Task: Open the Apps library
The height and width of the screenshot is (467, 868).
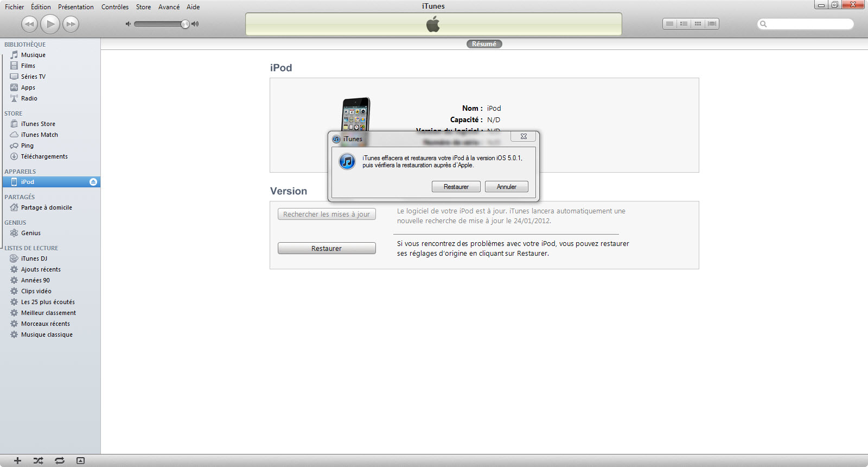Action: (28, 87)
